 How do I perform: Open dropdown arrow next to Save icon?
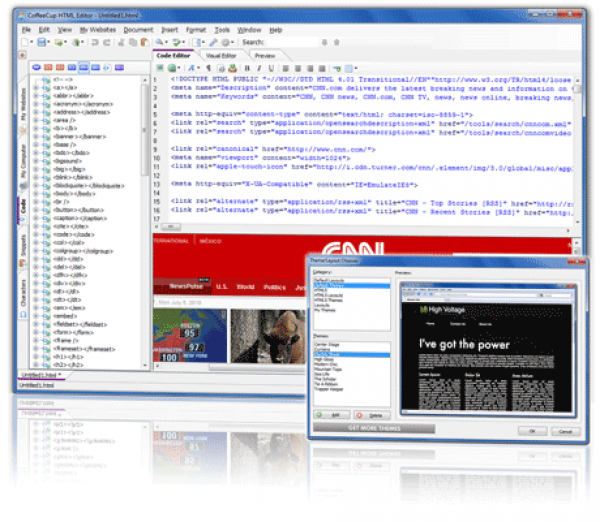[49, 42]
